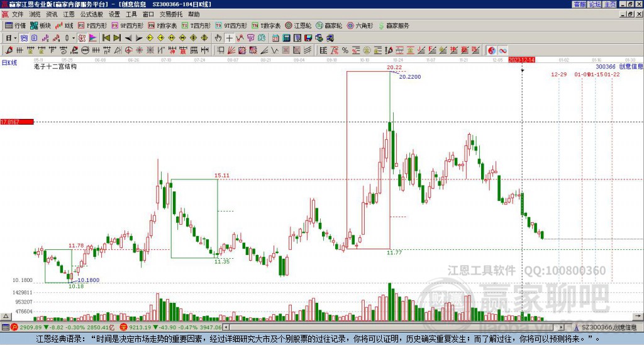Screen dimensions: 644x345
Task: Open the 交易委托 menu
Action: [x=171, y=14]
